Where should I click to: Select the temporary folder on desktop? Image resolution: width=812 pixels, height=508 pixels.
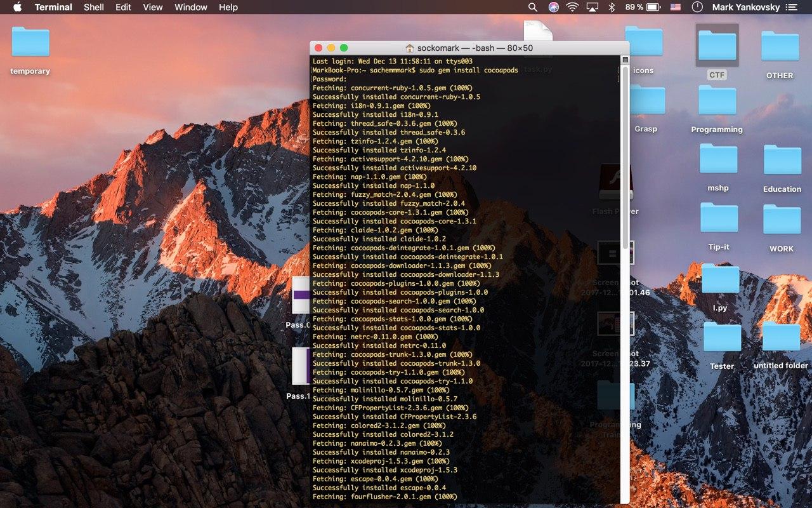30,42
